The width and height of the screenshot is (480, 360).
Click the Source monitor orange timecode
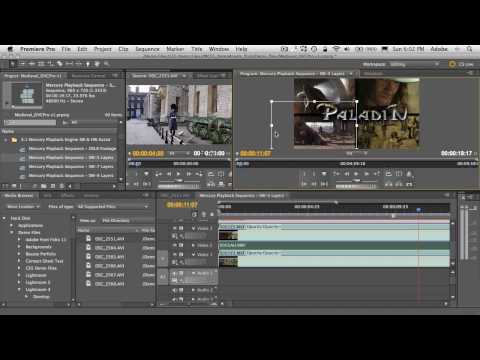(148, 153)
